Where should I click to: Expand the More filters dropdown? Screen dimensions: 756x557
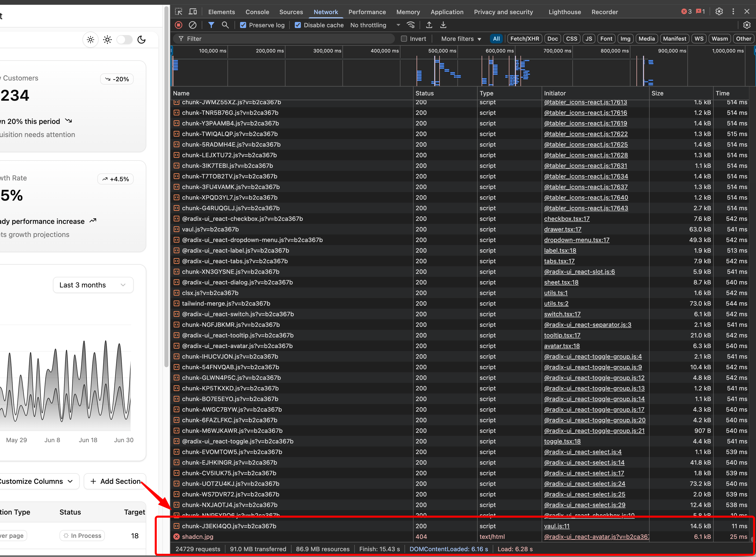461,39
